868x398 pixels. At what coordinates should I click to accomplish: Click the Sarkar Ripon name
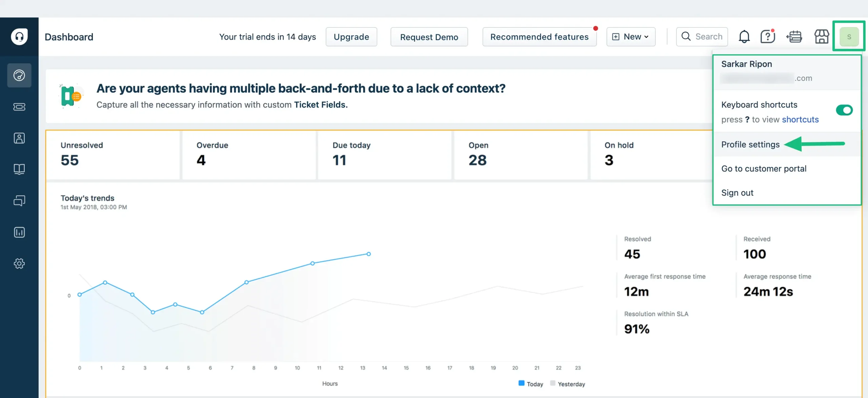[747, 64]
